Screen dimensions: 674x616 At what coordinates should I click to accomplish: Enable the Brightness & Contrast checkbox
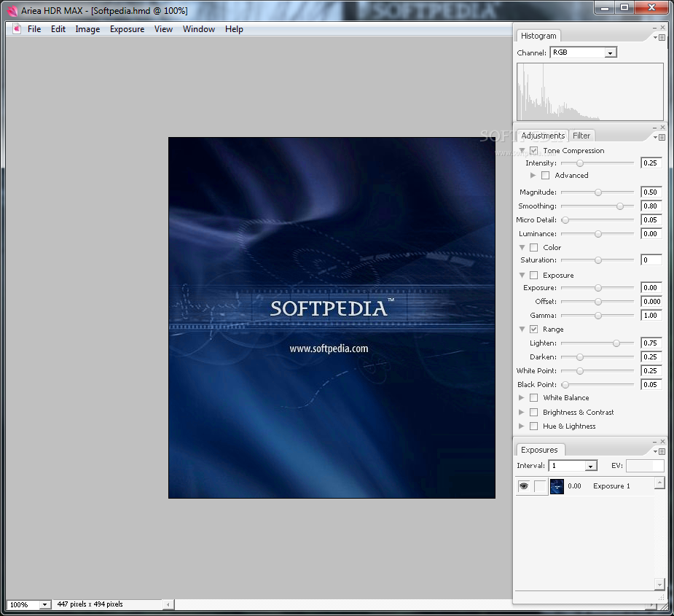533,413
